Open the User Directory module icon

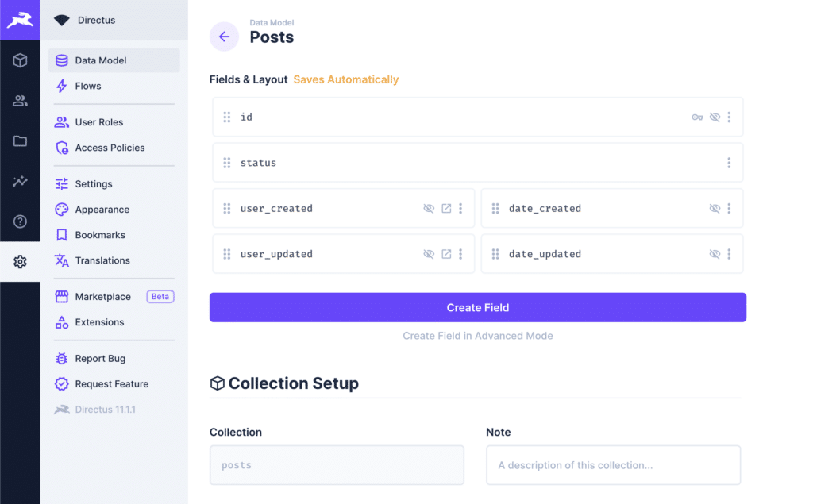[20, 101]
